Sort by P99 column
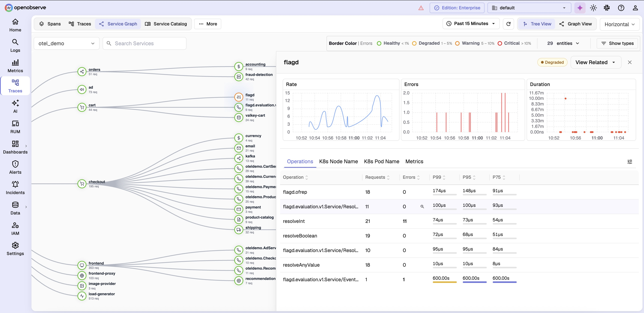 (x=439, y=177)
